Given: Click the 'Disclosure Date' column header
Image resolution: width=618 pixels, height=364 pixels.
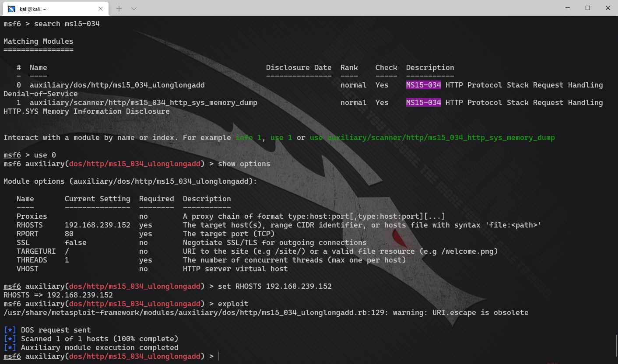Looking at the screenshot, I should [x=299, y=67].
